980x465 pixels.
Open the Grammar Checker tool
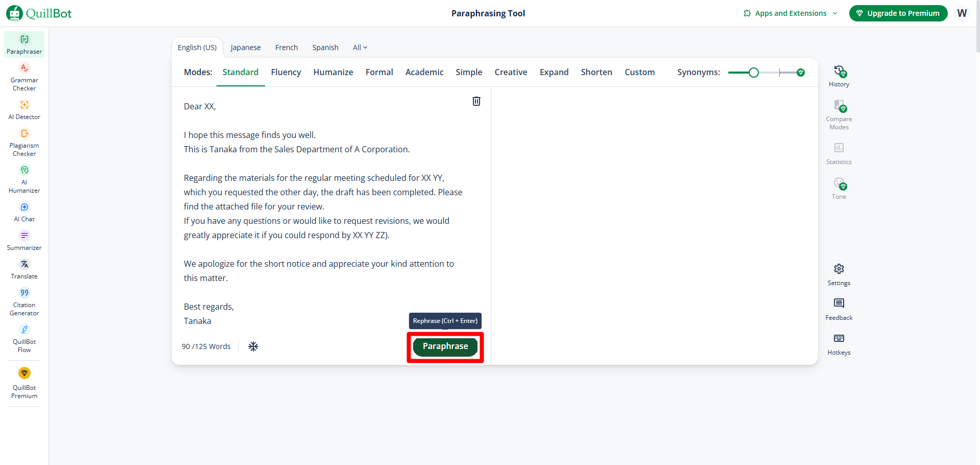pos(24,77)
